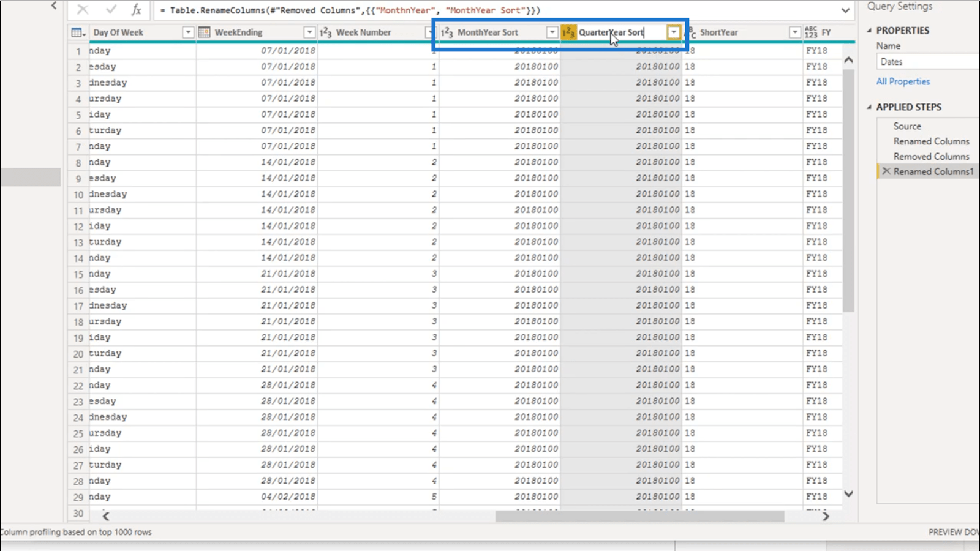Cancel the formula edit with X icon
Screen dimensions: 980x551
pos(83,10)
